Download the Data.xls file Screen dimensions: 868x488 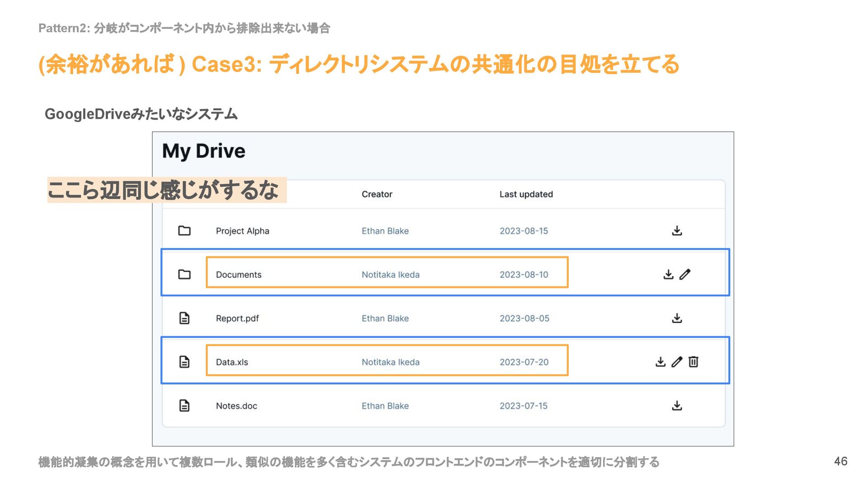(660, 362)
